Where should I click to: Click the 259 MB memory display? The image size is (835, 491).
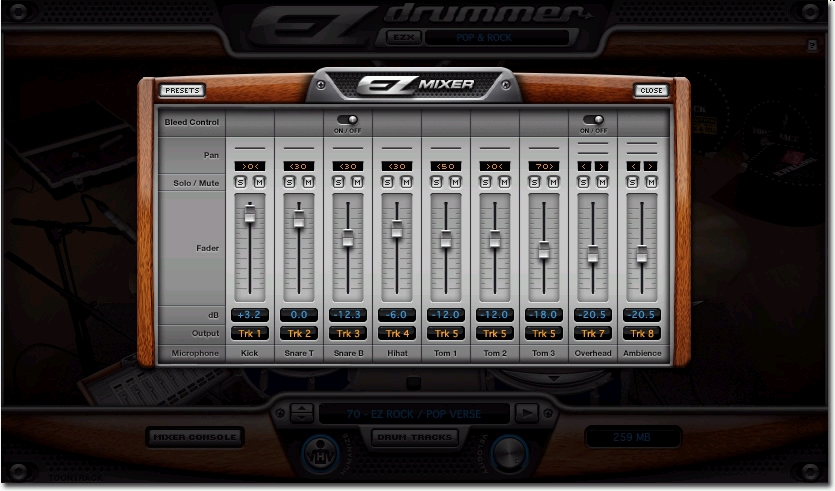point(632,437)
